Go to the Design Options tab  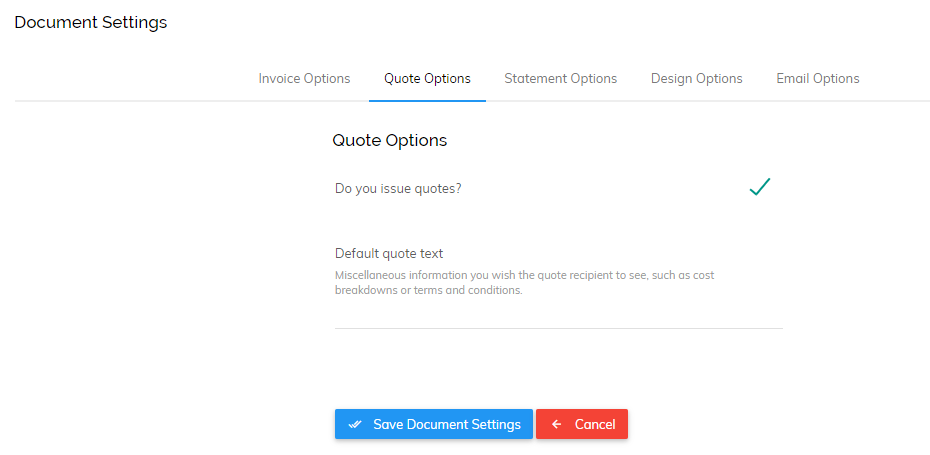[696, 78]
